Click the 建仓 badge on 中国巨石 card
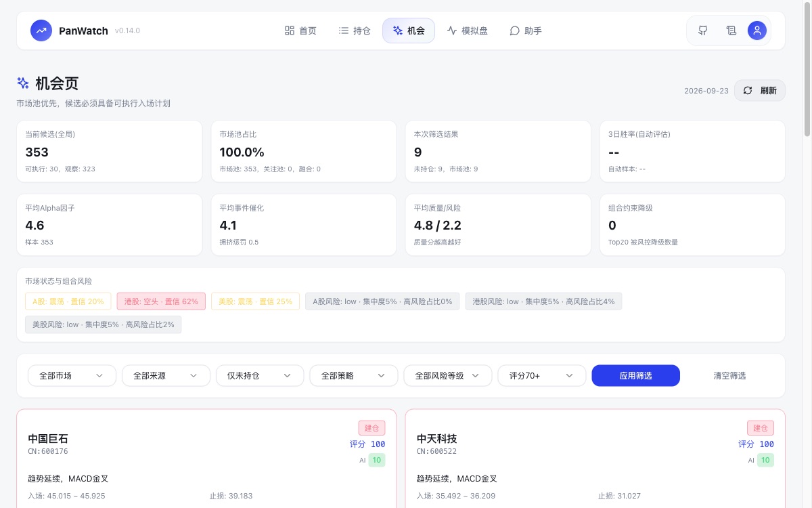 pyautogui.click(x=372, y=428)
